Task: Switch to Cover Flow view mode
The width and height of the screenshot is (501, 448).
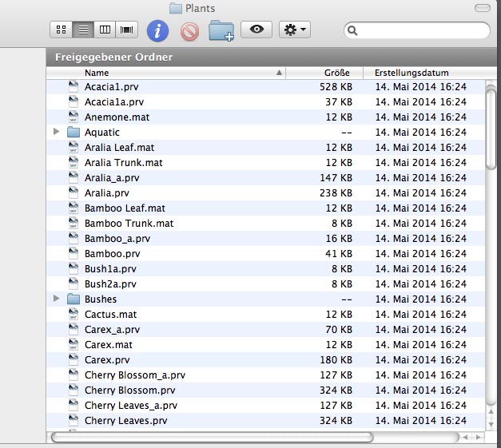Action: coord(126,30)
